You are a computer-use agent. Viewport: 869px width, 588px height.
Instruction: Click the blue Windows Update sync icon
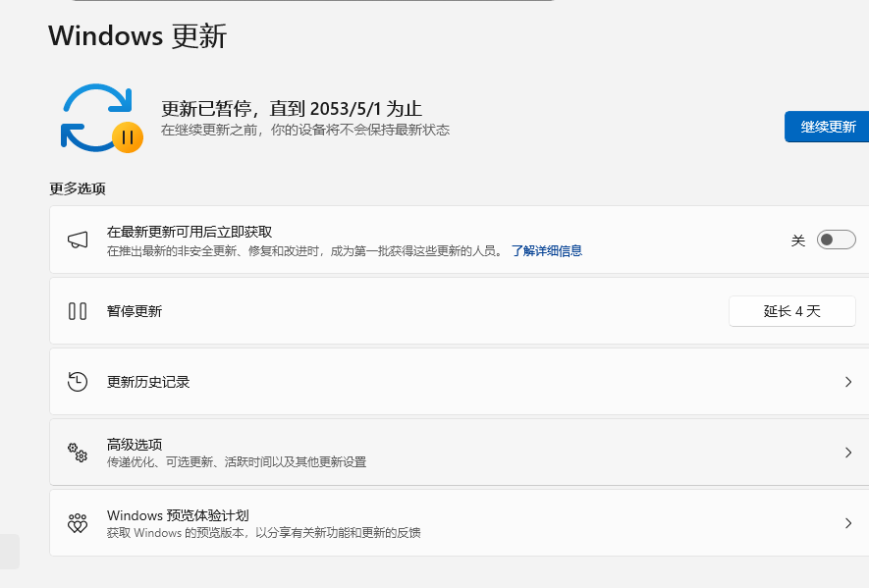click(x=95, y=118)
